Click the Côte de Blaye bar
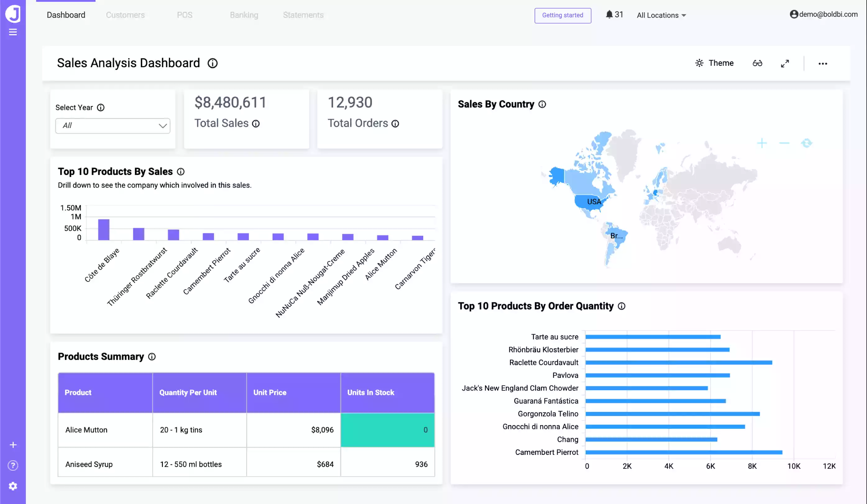The height and width of the screenshot is (504, 867). [x=103, y=229]
